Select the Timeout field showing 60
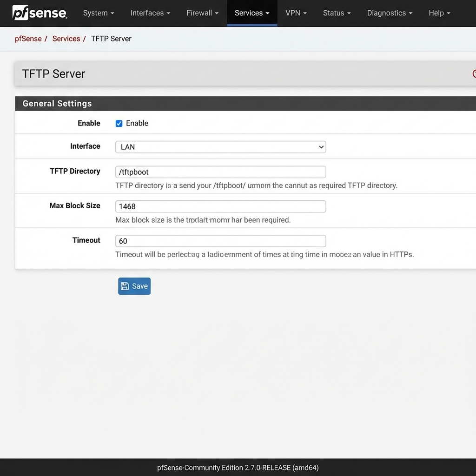Image resolution: width=476 pixels, height=476 pixels. (220, 241)
